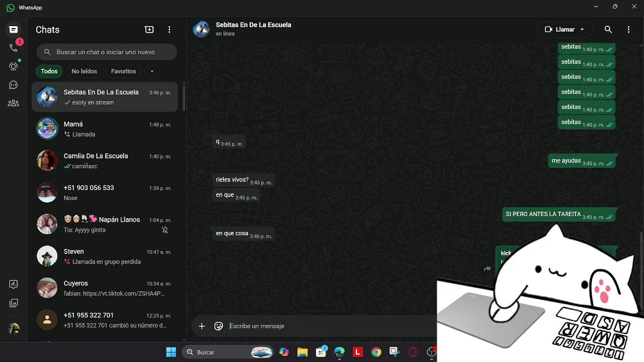The width and height of the screenshot is (644, 362).
Task: Open the Communities section in the sidebar
Action: tap(14, 103)
